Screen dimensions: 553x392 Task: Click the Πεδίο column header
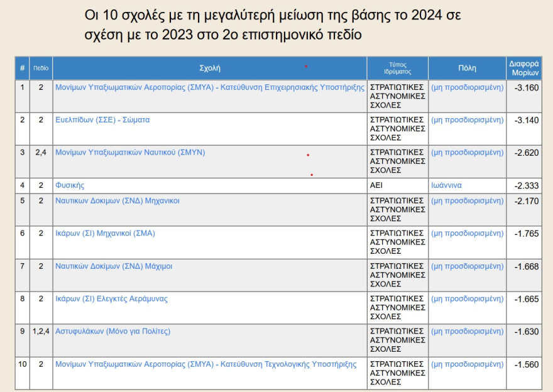point(41,68)
